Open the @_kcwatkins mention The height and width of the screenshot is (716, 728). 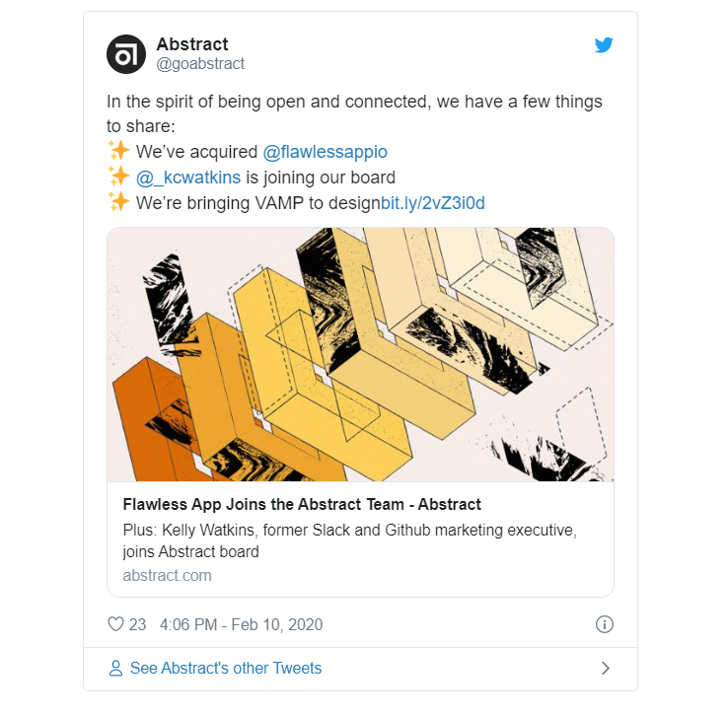[x=187, y=178]
